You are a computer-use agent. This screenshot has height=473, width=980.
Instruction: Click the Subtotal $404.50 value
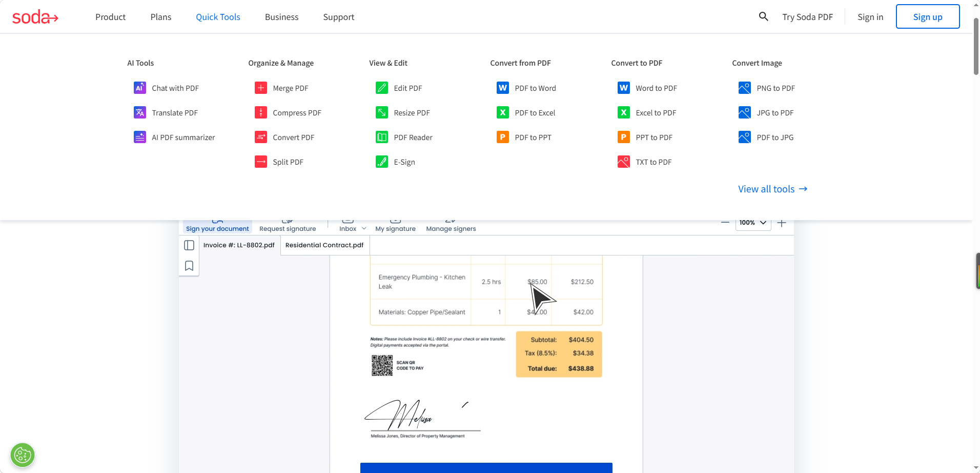tap(581, 340)
